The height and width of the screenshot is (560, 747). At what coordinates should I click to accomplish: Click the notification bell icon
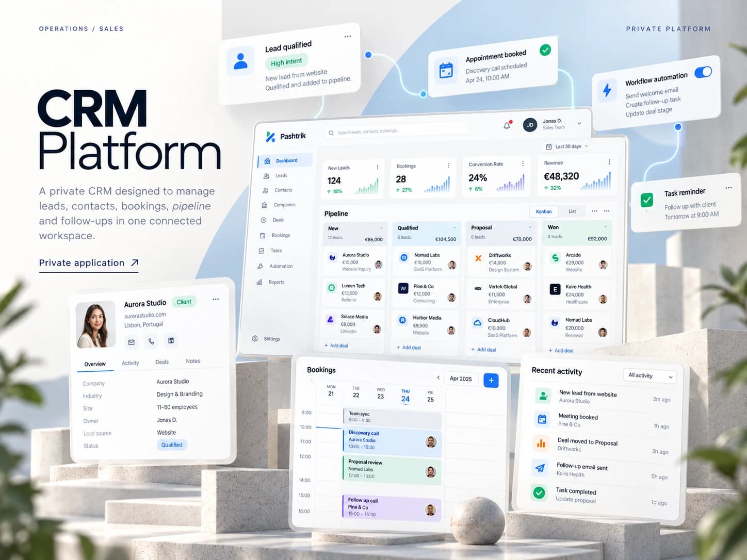[x=507, y=125]
